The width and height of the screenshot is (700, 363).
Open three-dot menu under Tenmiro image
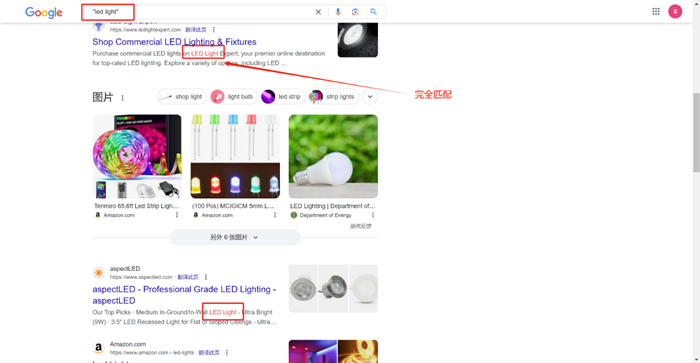(x=177, y=215)
